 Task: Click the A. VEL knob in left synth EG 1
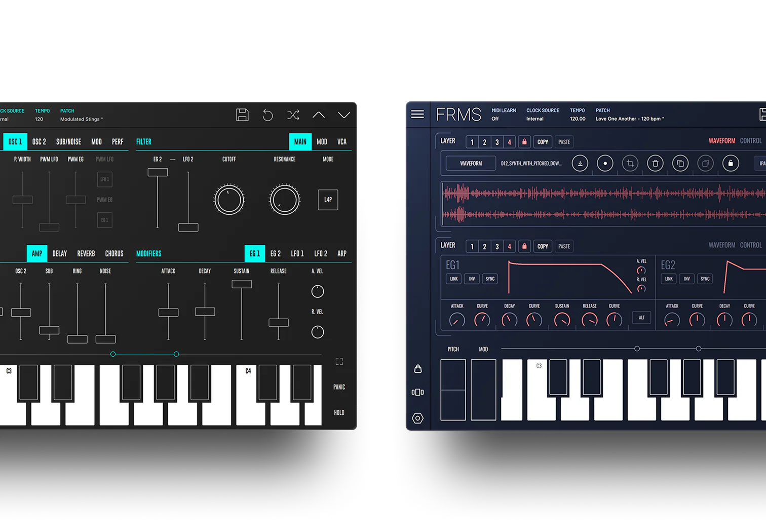point(318,291)
